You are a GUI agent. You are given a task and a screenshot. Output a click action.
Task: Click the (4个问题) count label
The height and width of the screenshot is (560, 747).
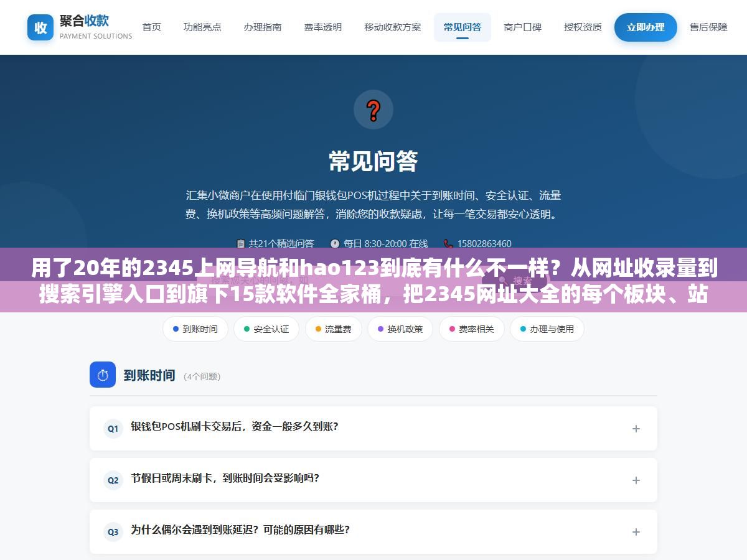(202, 376)
